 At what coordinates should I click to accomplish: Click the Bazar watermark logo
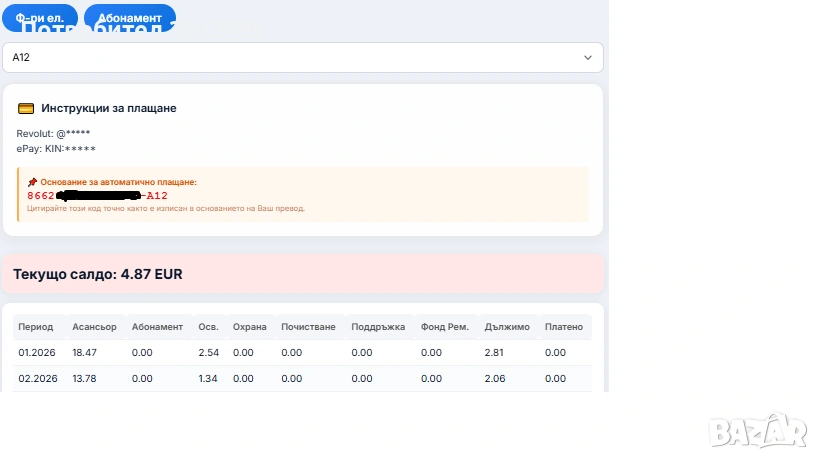[757, 429]
